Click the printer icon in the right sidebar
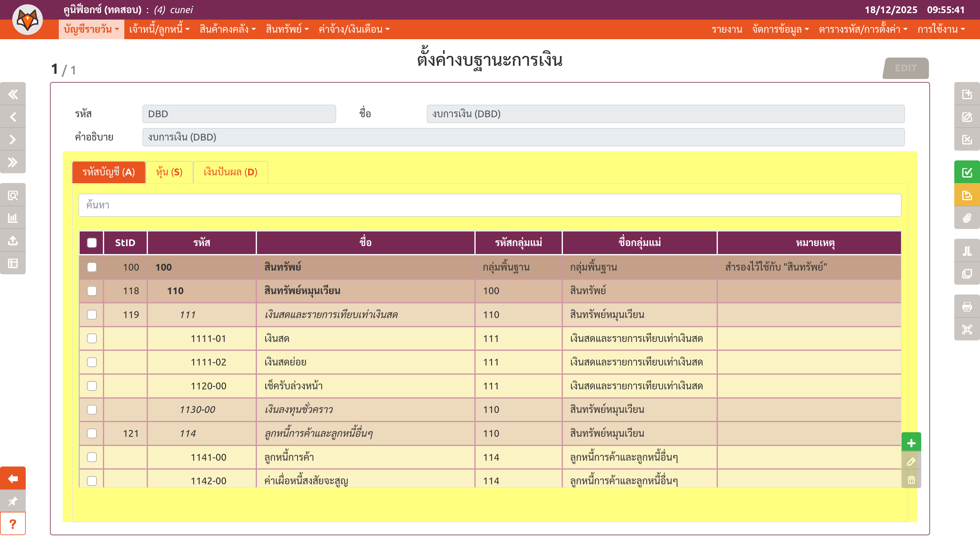Screen dimensions: 980x551 [x=967, y=306]
